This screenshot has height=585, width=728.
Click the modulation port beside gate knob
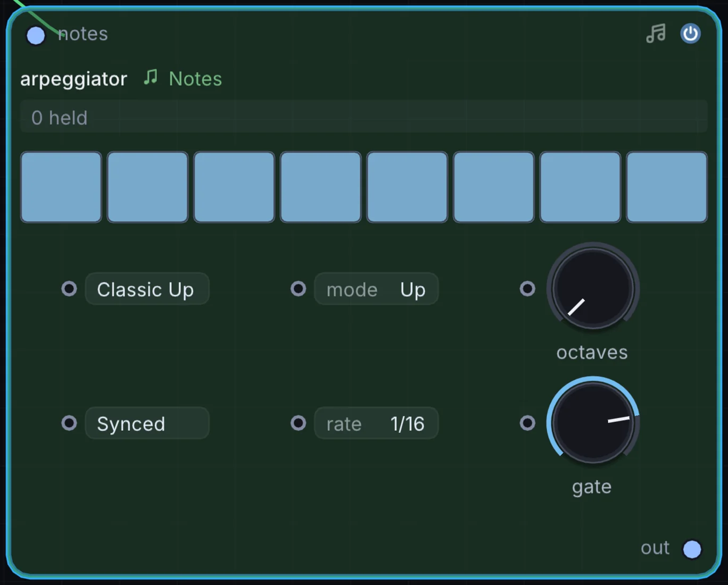[x=527, y=423]
